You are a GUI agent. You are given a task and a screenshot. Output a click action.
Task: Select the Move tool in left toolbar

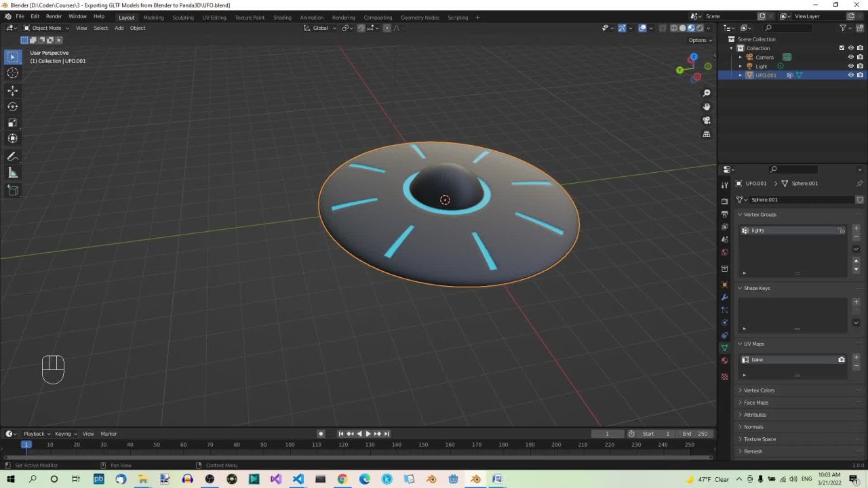tap(12, 90)
